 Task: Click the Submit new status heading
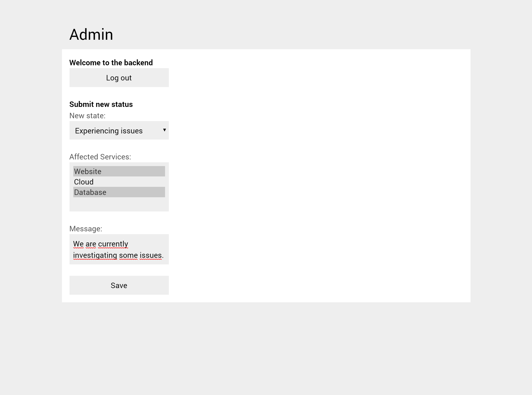click(101, 104)
